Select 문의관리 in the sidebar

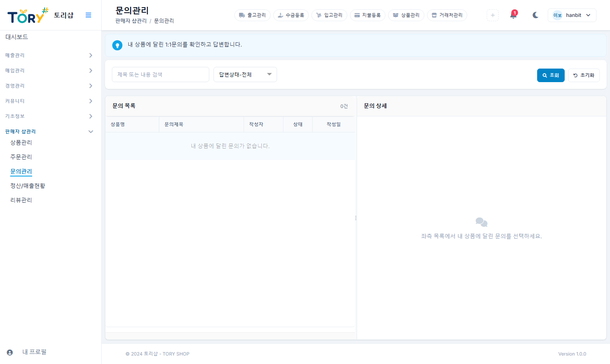21,171
